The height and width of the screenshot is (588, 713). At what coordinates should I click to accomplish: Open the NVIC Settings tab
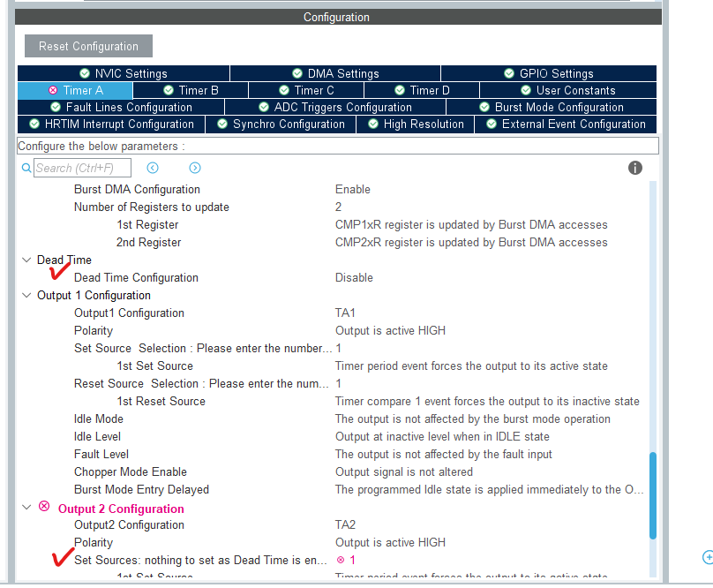pyautogui.click(x=124, y=73)
